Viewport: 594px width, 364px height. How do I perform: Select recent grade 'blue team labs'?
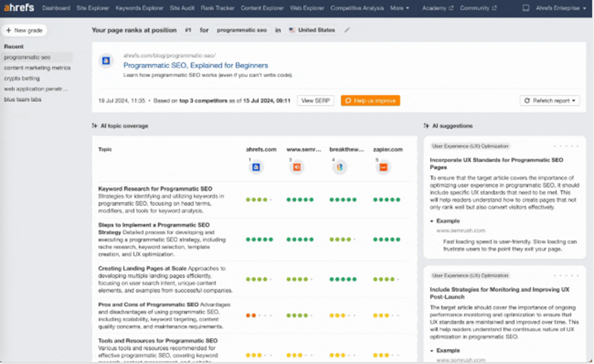click(x=23, y=100)
